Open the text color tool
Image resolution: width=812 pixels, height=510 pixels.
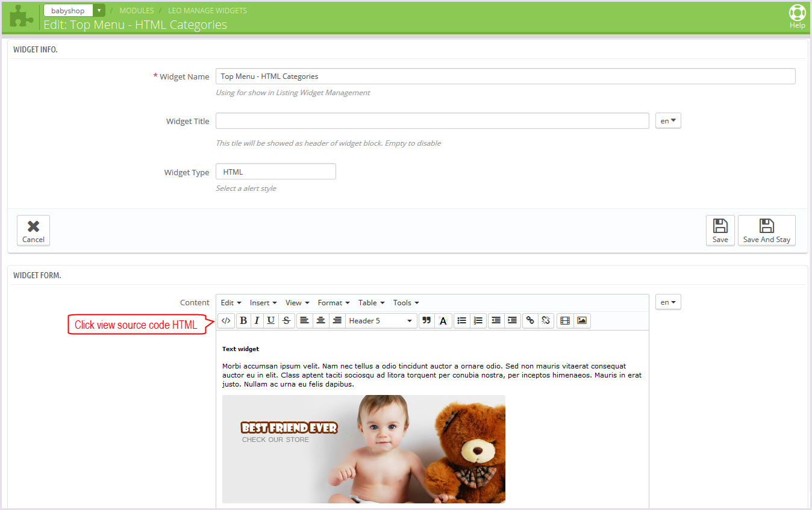click(443, 321)
